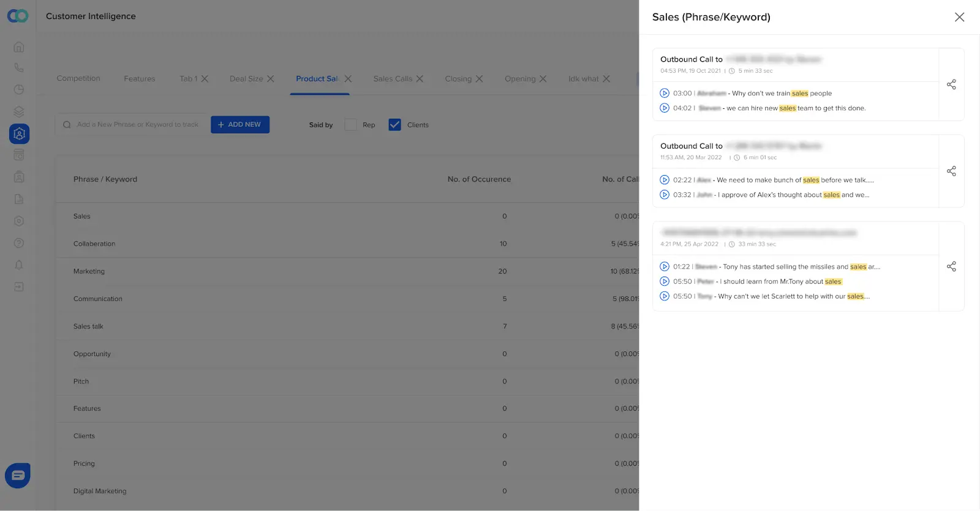980x511 pixels.
Task: Click the No. of Occurence column header
Action: pos(479,179)
